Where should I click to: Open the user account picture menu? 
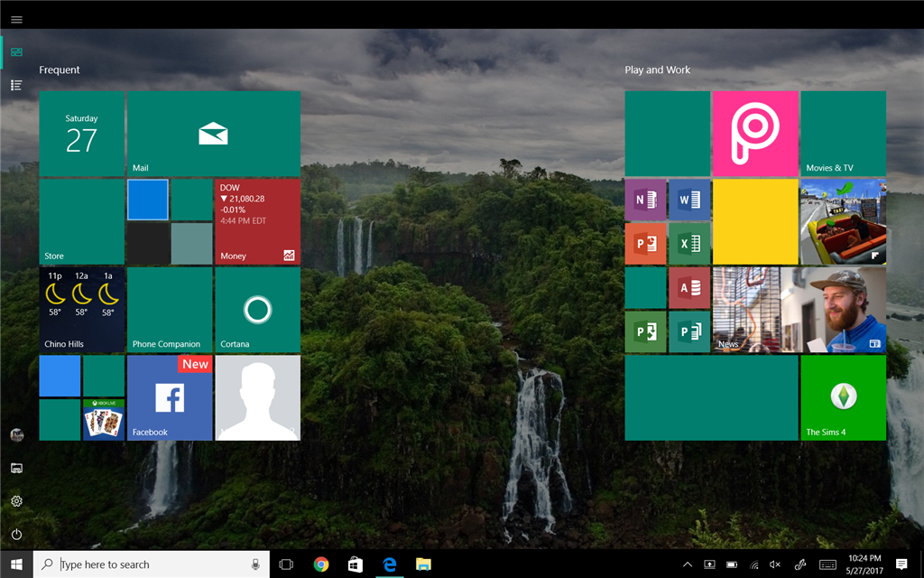pos(16,435)
